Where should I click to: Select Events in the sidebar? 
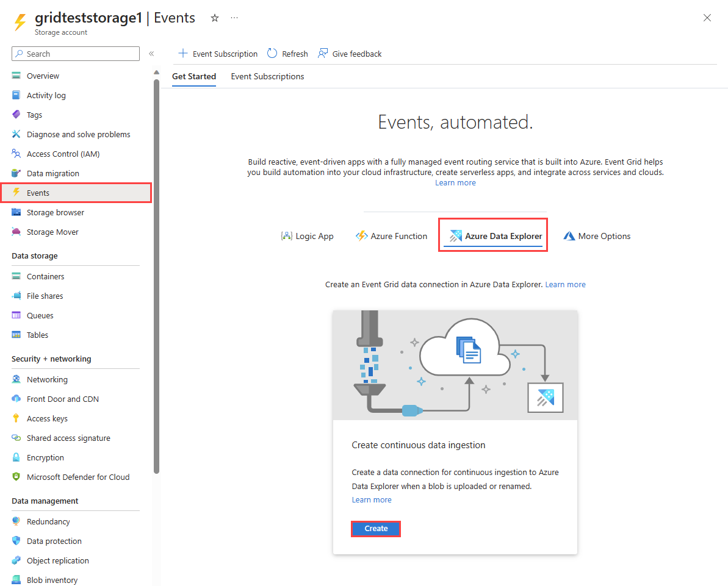click(76, 193)
